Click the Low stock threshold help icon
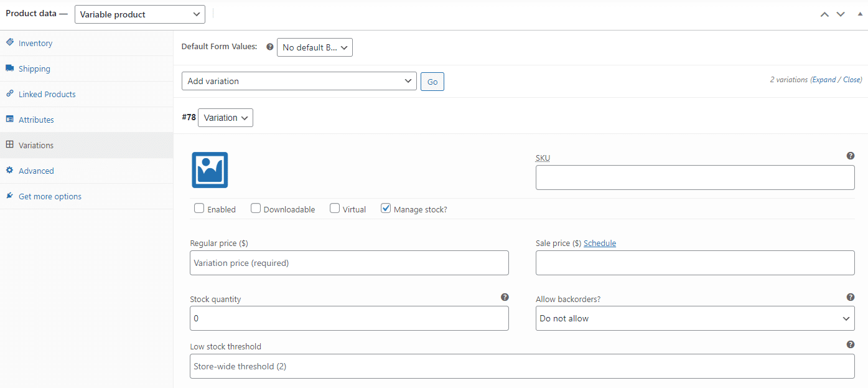This screenshot has height=388, width=868. pos(850,344)
